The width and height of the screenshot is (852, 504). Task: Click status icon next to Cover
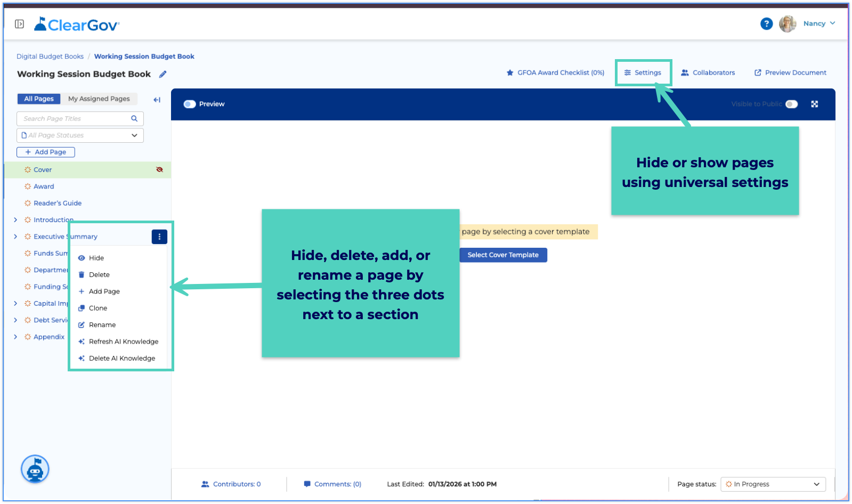pyautogui.click(x=28, y=170)
